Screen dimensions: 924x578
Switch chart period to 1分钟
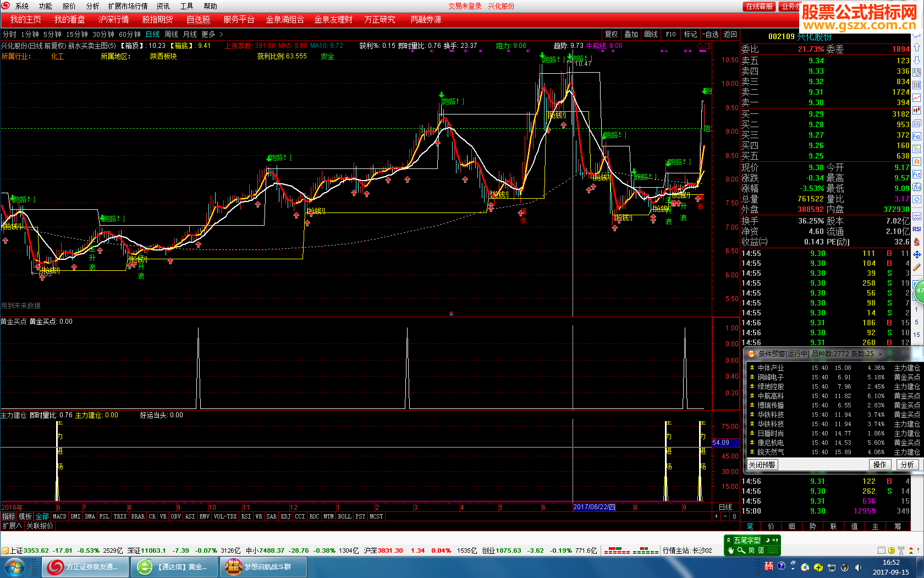coord(30,34)
